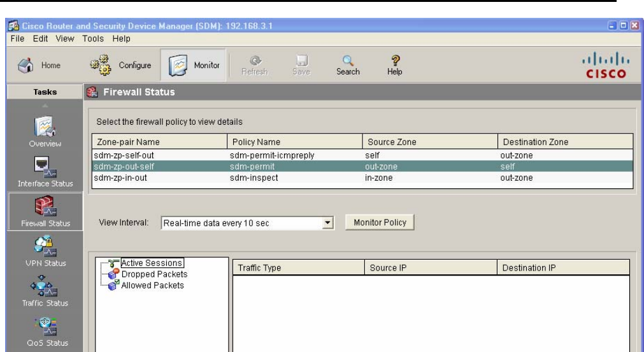Click Zone-pair Name column header
The image size is (644, 352).
[160, 142]
